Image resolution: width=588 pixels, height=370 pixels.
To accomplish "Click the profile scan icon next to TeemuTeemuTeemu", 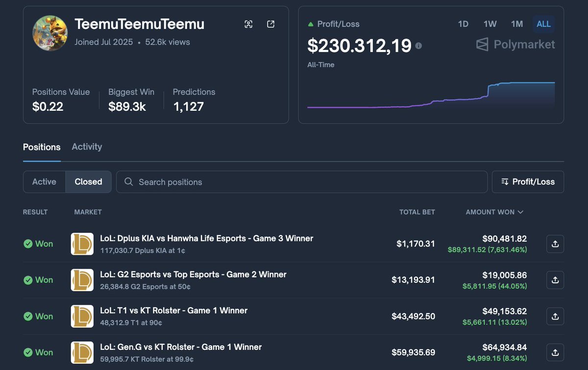I will (248, 24).
